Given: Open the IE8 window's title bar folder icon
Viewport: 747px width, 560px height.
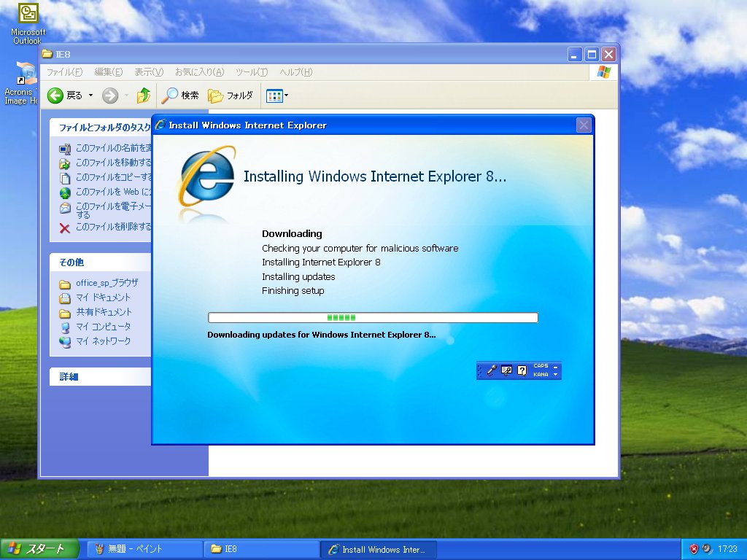Looking at the screenshot, I should [x=47, y=54].
